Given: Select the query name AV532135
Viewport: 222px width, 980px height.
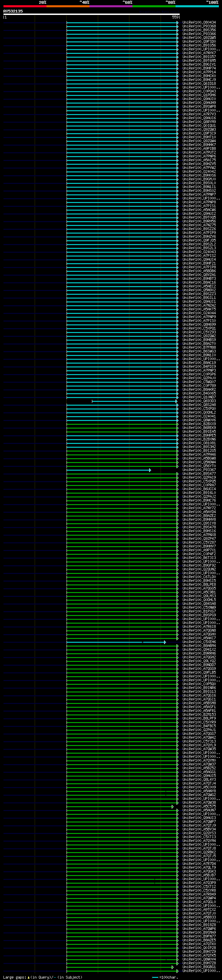Looking at the screenshot, I should click(13, 11).
